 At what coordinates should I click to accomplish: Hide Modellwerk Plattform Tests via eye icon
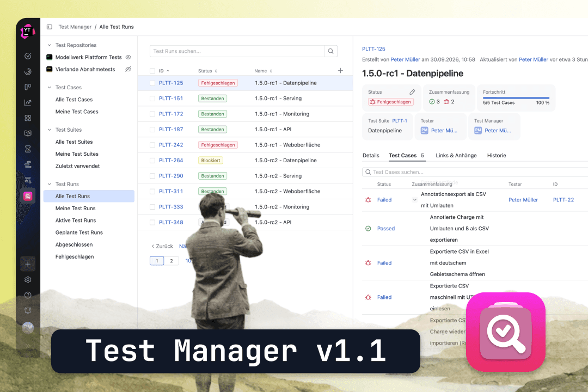click(128, 57)
